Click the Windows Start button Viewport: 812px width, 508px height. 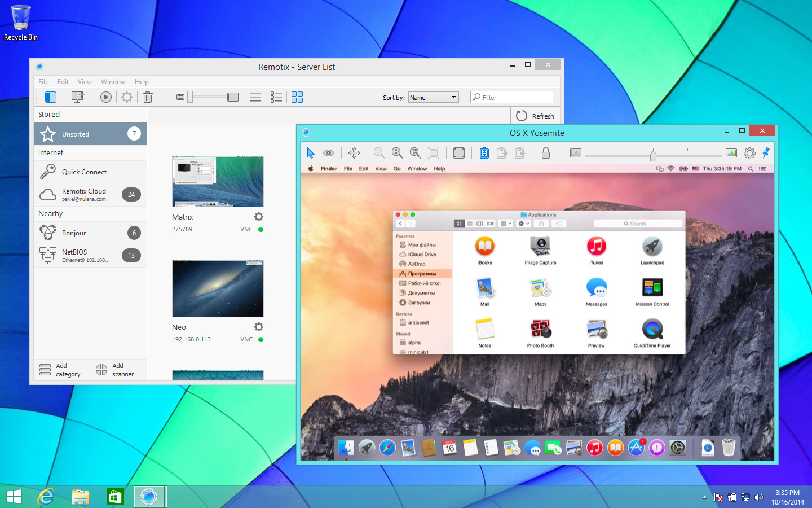coord(14,497)
